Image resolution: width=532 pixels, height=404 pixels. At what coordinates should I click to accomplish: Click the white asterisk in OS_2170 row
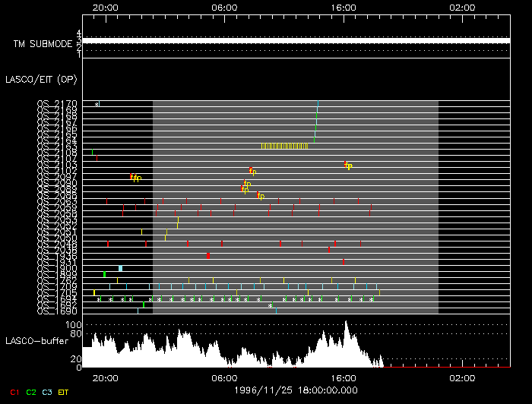tap(97, 103)
